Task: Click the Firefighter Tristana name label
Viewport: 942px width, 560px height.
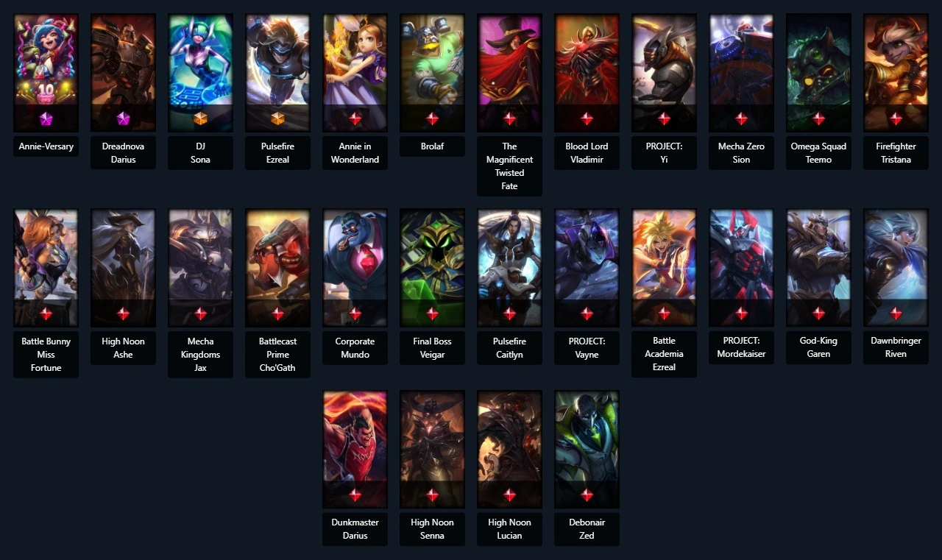Action: pos(896,152)
